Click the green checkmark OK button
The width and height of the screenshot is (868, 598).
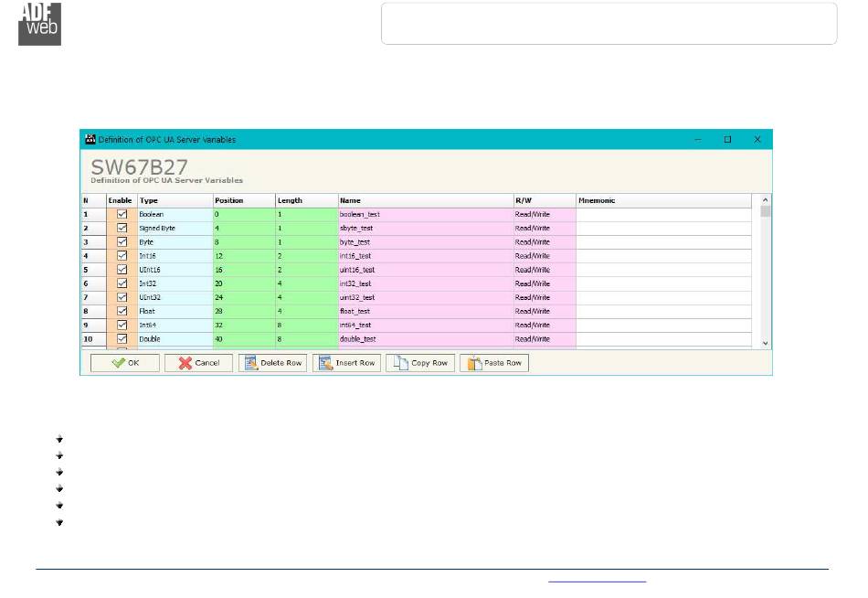click(x=125, y=363)
